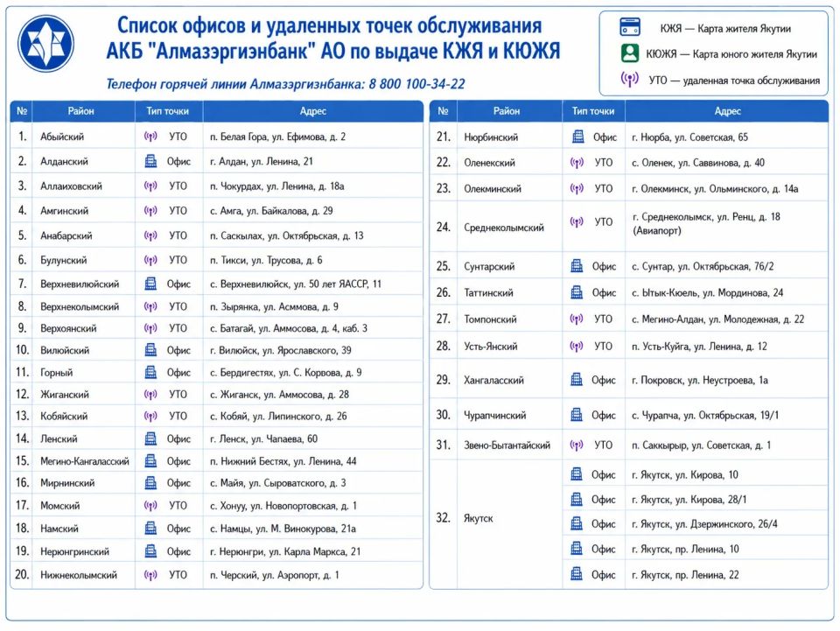This screenshot has height=631, width=840.
Task: Click the УТО icon in the Оленекский row
Action: [577, 162]
